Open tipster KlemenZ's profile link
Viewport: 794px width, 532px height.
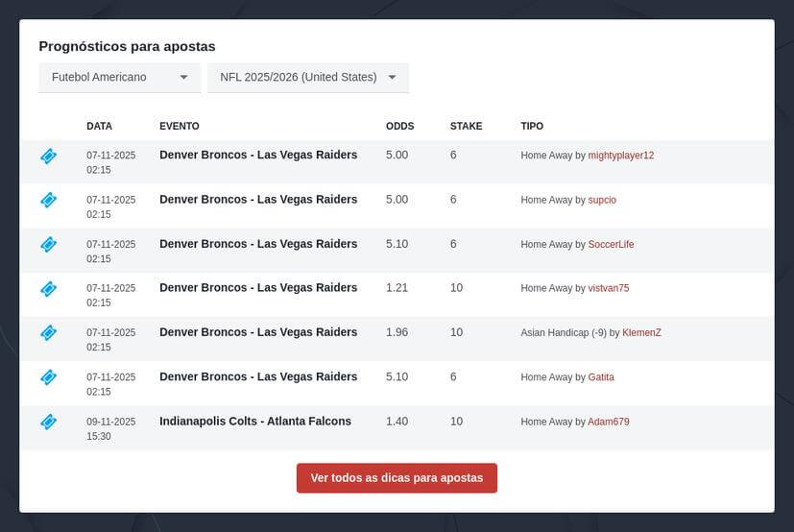click(x=641, y=333)
